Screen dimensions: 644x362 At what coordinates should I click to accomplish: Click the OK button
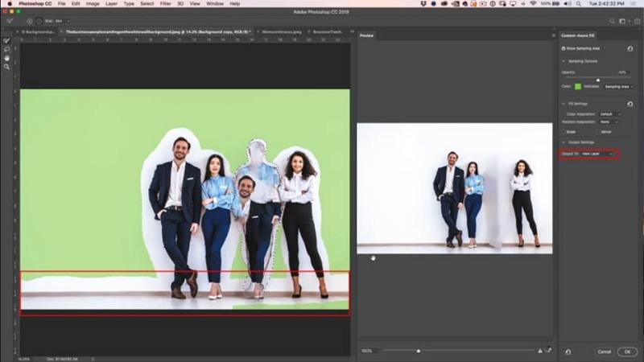(x=627, y=352)
